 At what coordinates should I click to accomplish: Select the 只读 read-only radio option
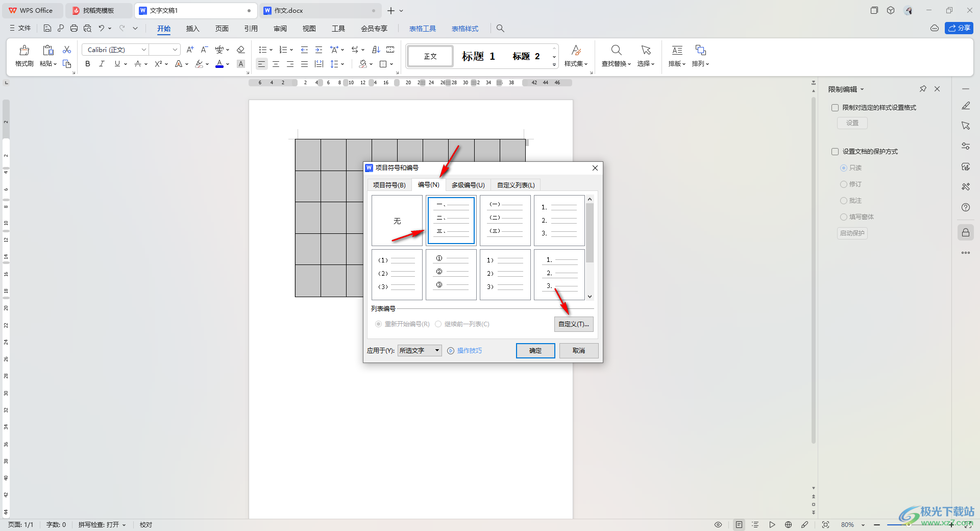click(843, 168)
